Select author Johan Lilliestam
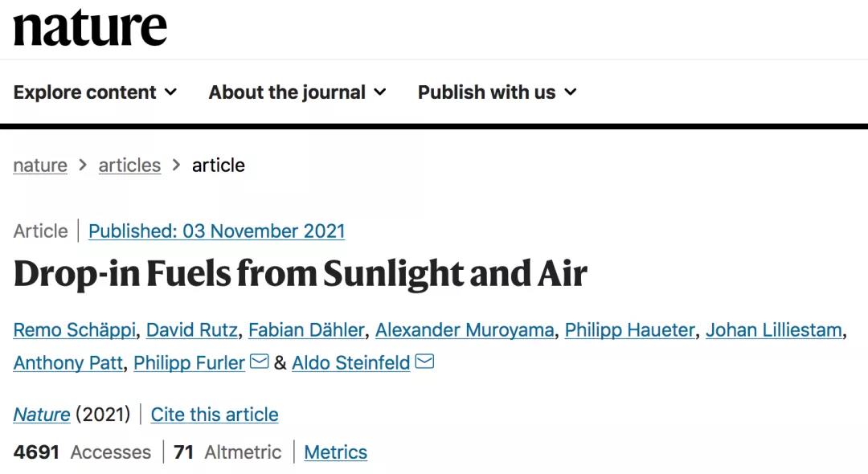The width and height of the screenshot is (868, 474). (773, 329)
